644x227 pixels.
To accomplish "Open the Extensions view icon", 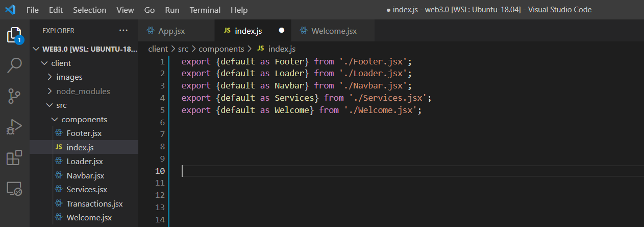I will (x=14, y=158).
